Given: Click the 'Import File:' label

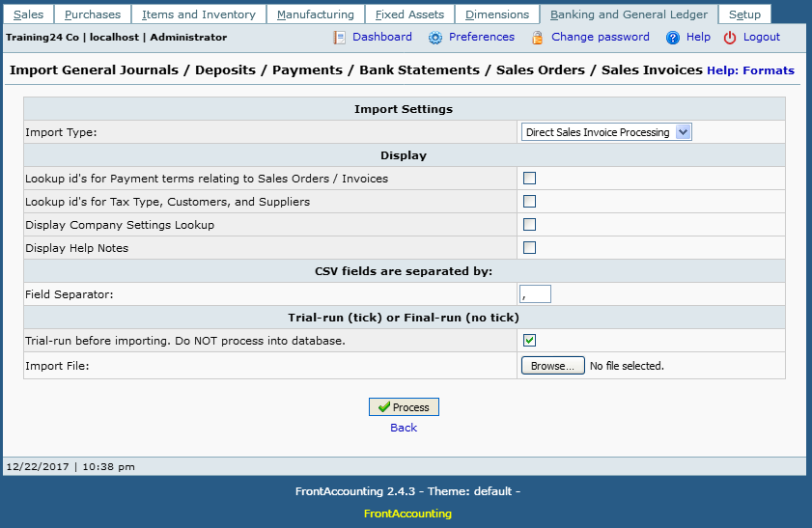Looking at the screenshot, I should 57,366.
